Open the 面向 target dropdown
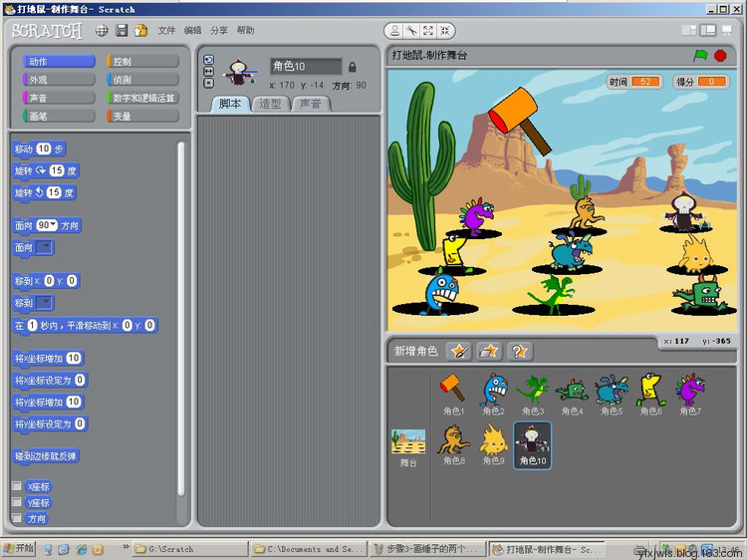The image size is (747, 560). (45, 247)
